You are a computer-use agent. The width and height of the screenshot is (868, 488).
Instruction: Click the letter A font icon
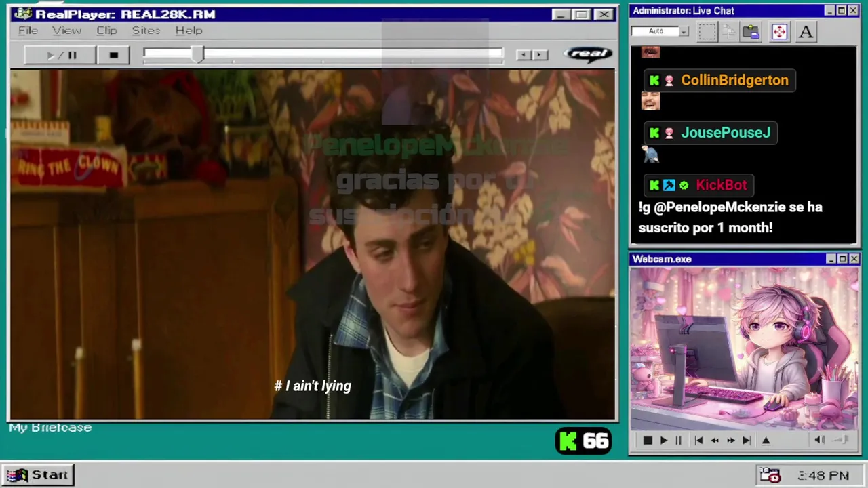(x=806, y=32)
